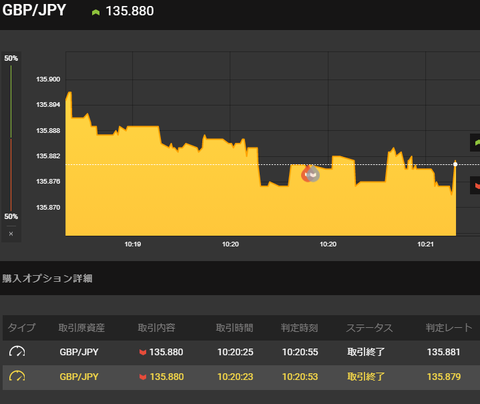Click the gray trade marker on the chart
The width and height of the screenshot is (480, 404).
313,174
